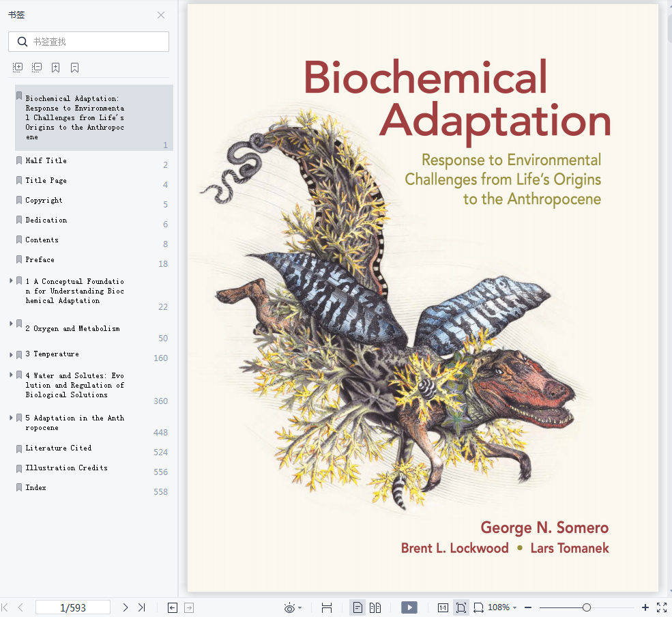Select the Biochemical Adaptation title bookmark
Image resolution: width=672 pixels, height=617 pixels.
tap(94, 117)
